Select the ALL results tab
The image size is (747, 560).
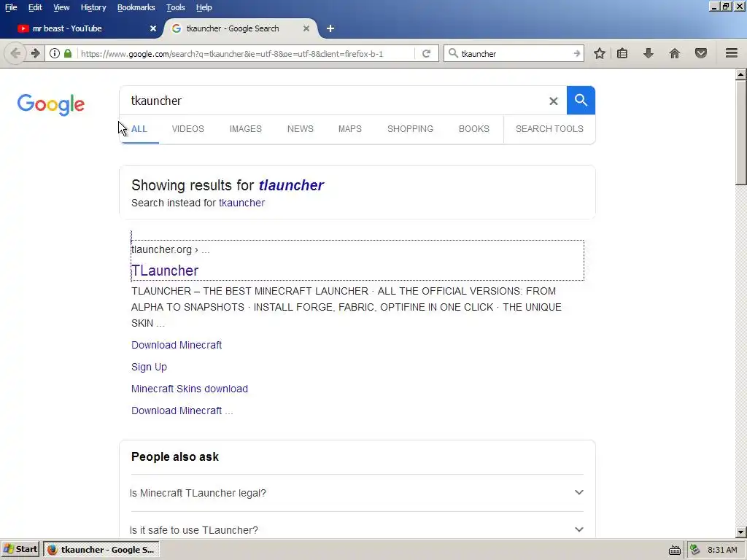(x=139, y=129)
